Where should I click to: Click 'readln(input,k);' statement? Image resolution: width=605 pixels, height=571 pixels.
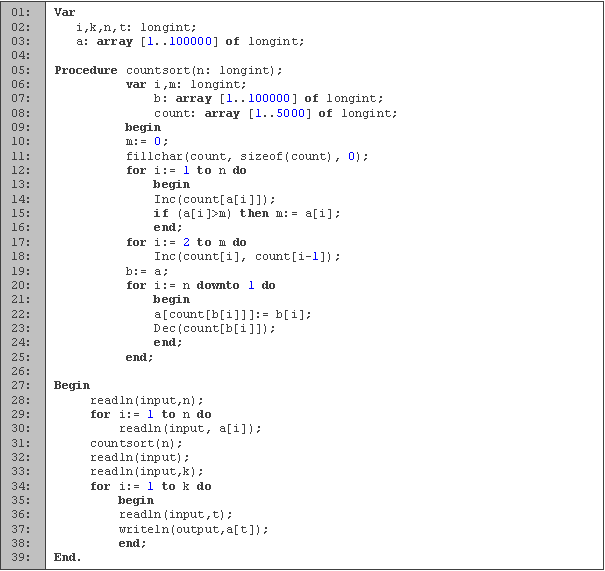click(147, 472)
